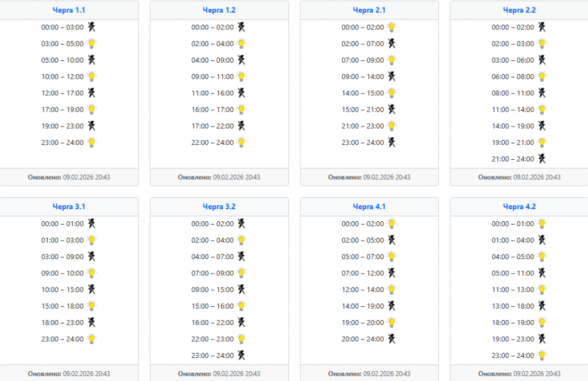Click power-off icon for 09:00 – 15:00 in Черга 3.2
The width and height of the screenshot is (588, 381).
(x=242, y=290)
